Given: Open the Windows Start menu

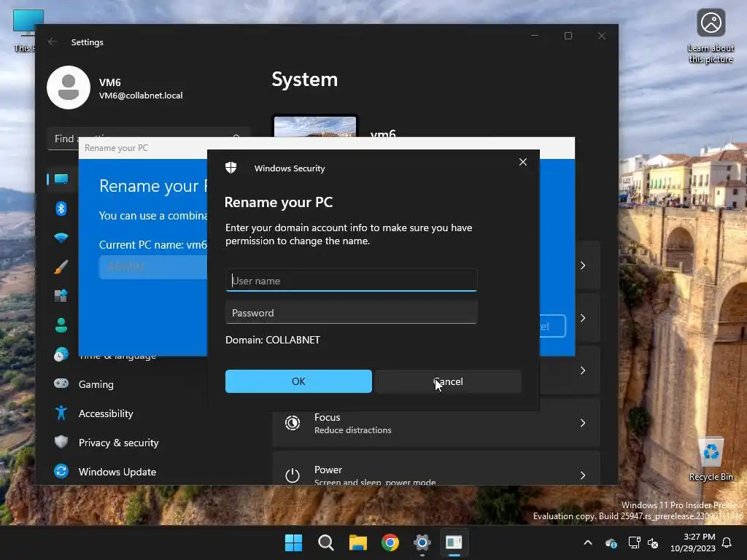Looking at the screenshot, I should click(x=293, y=542).
